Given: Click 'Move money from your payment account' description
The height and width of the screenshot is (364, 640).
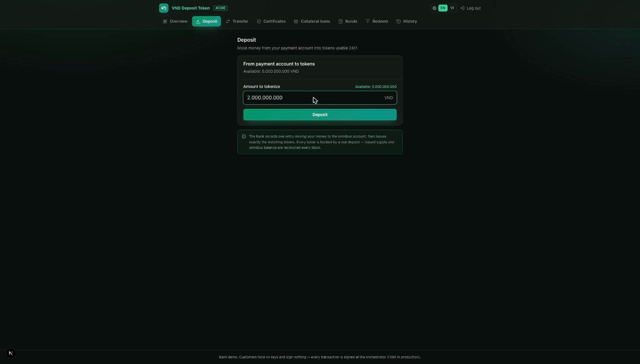Looking at the screenshot, I should [298, 48].
